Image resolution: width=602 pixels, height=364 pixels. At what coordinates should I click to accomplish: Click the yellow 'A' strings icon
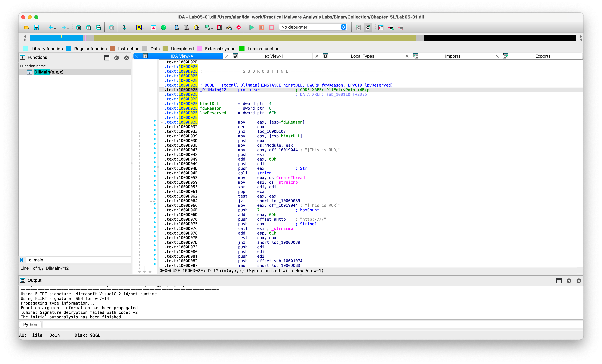tap(139, 27)
